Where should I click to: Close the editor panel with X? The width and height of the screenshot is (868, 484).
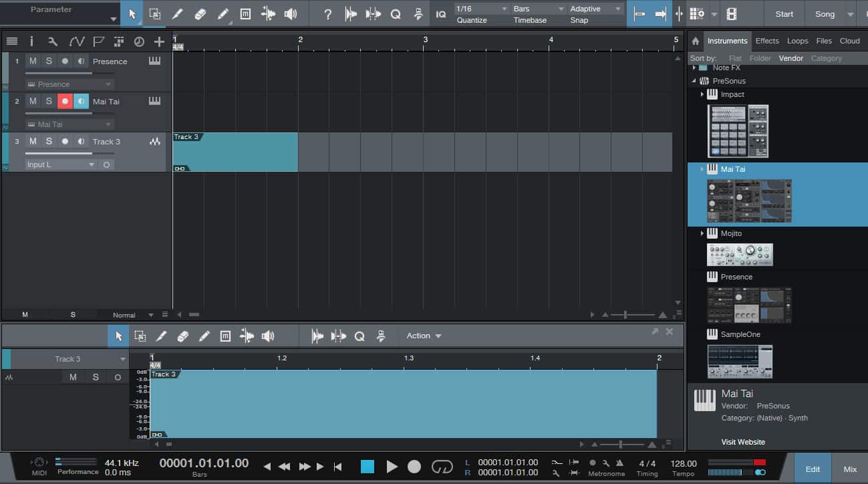pyautogui.click(x=670, y=331)
